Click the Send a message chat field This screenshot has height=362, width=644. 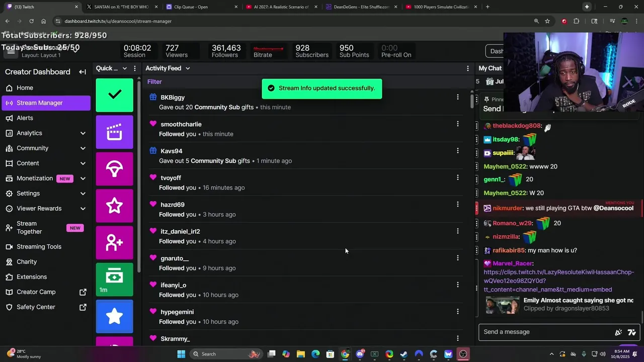tap(546, 332)
